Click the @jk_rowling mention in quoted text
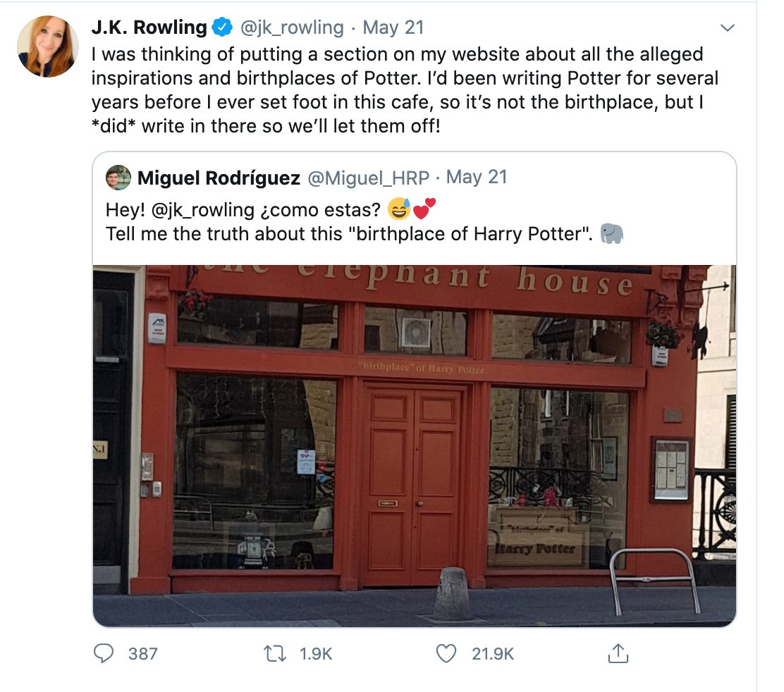Screen dimensions: 784x692 click(202, 210)
